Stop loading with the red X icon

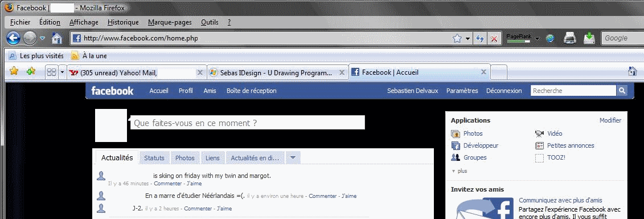(x=494, y=39)
